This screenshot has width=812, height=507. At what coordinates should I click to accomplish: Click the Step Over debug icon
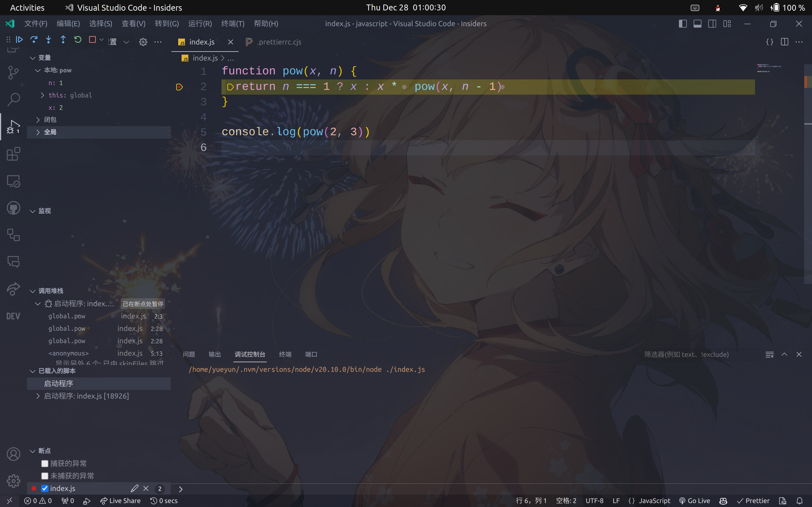pos(34,40)
